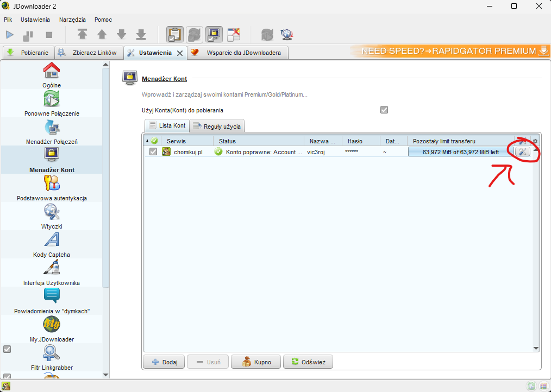Toggle Użyj Konta(Kont) do pobierania checkbox
Viewport: 551px width, 392px height.
click(x=384, y=110)
